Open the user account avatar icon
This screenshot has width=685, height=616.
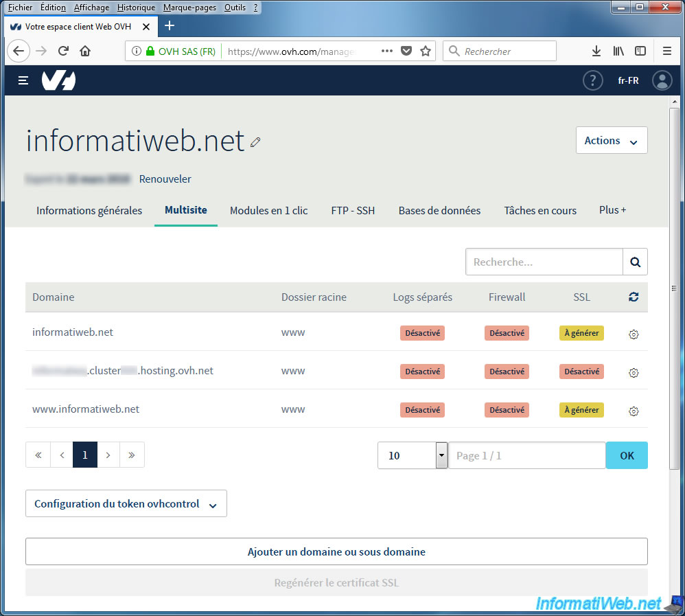(x=662, y=80)
